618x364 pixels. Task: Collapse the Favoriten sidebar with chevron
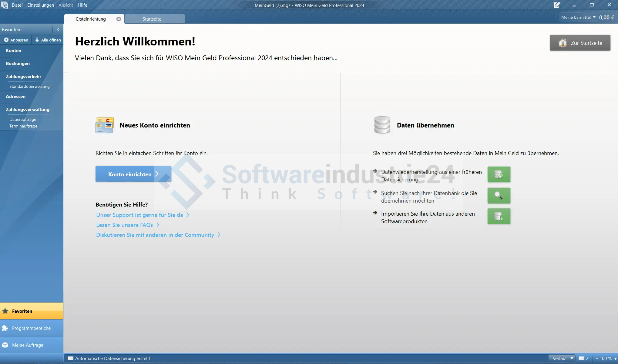tap(58, 29)
